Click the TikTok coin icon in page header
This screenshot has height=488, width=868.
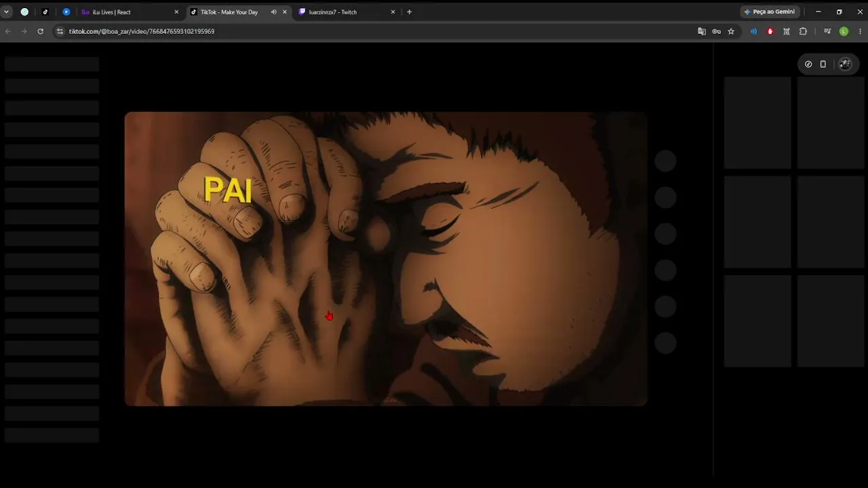coord(808,64)
